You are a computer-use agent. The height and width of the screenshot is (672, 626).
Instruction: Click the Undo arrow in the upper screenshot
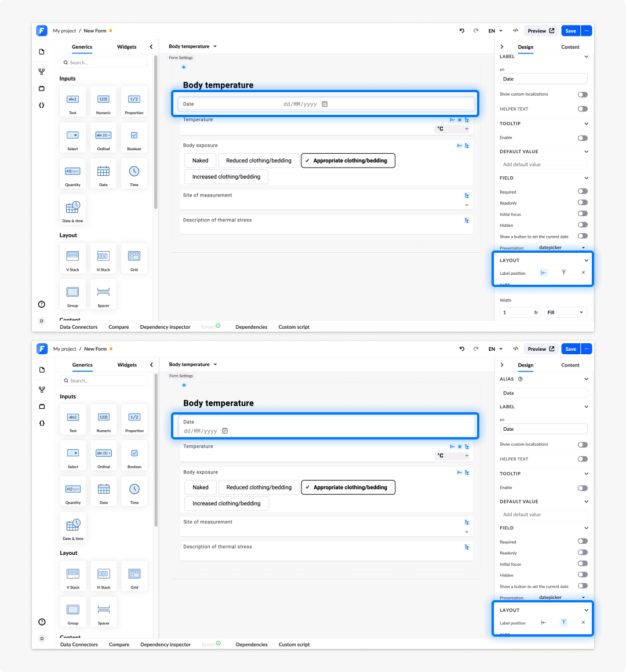462,31
